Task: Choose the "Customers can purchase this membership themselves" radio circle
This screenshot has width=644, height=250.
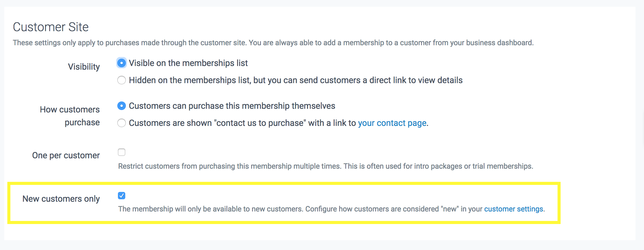Action: point(122,106)
